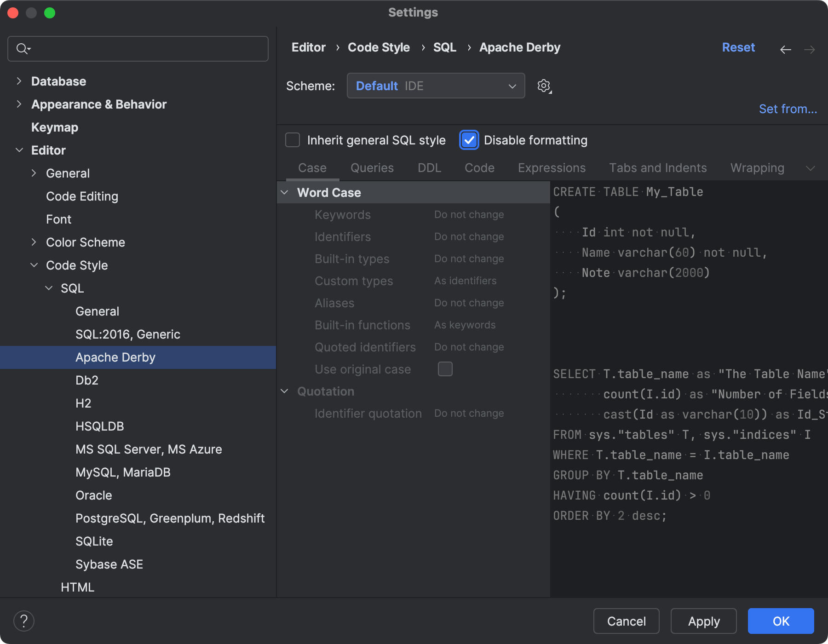
Task: Open search options via the magnifier icon
Action: pos(24,48)
